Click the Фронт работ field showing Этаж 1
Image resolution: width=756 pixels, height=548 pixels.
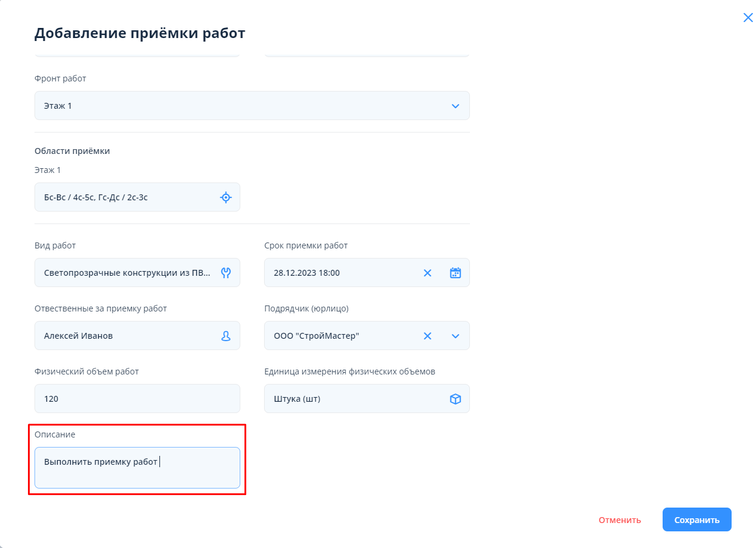click(238, 106)
